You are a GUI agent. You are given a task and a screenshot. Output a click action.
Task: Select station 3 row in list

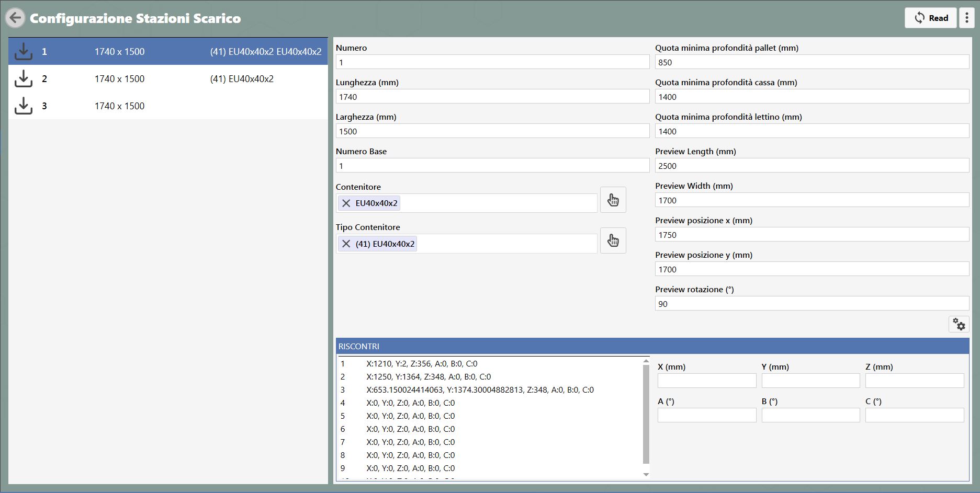click(x=168, y=106)
